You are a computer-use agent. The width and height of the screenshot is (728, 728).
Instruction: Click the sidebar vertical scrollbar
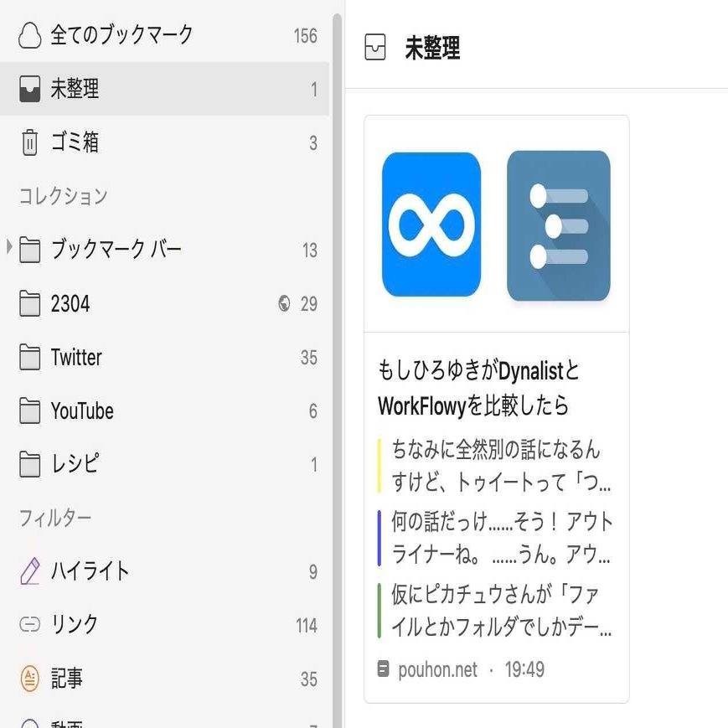337,370
